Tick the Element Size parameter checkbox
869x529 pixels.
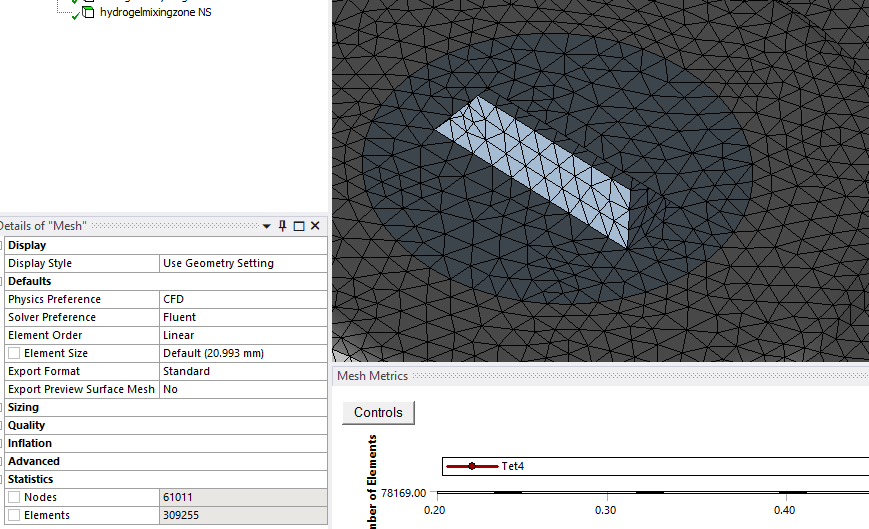(14, 353)
